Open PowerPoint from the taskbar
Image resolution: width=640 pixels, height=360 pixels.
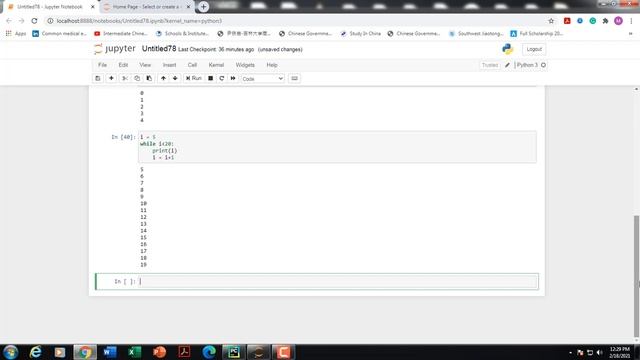click(159, 352)
